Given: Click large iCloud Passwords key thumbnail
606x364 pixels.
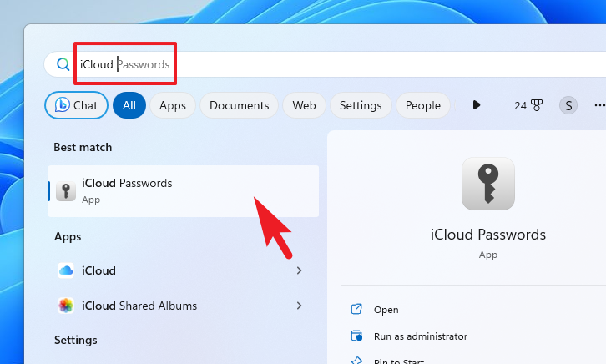Looking at the screenshot, I should click(x=488, y=184).
